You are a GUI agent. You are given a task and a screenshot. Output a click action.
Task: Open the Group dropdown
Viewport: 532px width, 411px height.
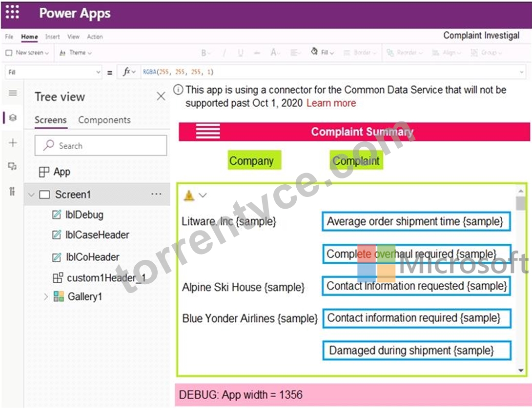pyautogui.click(x=486, y=53)
